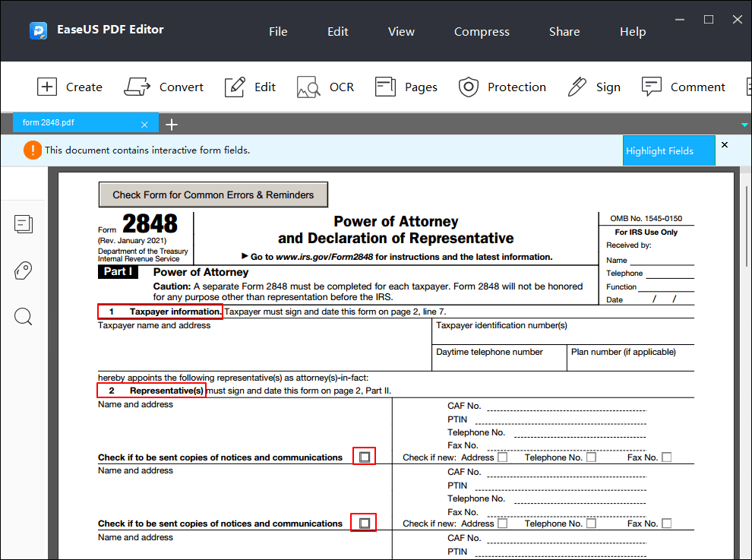Click the www.irs.gov/Form2848 link text
Screen dimensions: 752x560
pyautogui.click(x=324, y=258)
